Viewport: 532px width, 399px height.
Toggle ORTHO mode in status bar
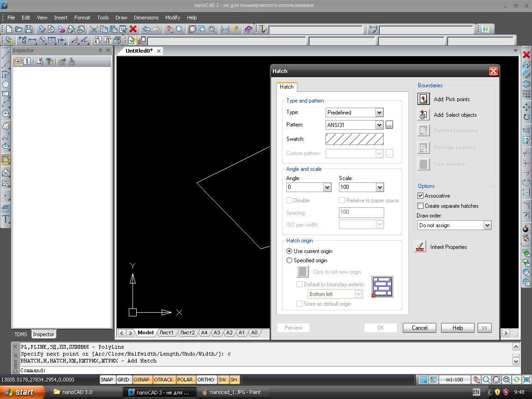[x=206, y=380]
